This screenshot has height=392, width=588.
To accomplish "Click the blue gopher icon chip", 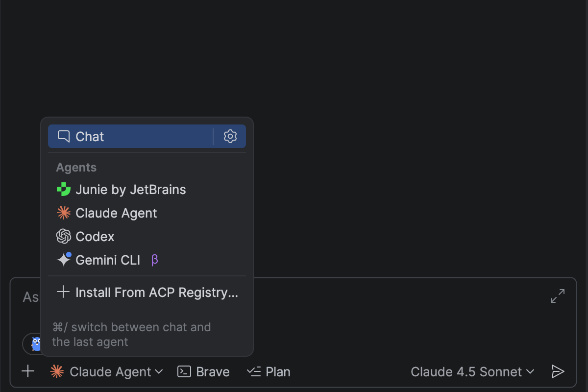I will (x=36, y=344).
